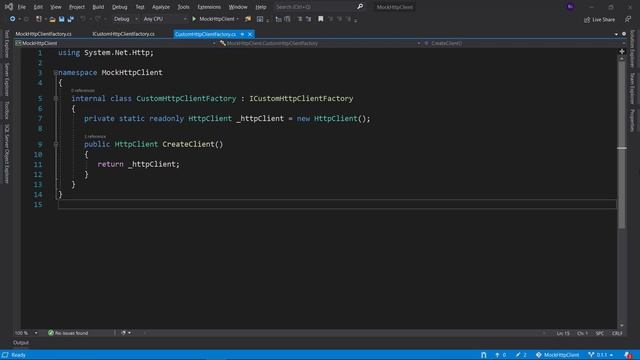Viewport: 640px width, 360px height.
Task: Click the repository MockHttpClient status bar item
Action: tap(557, 355)
